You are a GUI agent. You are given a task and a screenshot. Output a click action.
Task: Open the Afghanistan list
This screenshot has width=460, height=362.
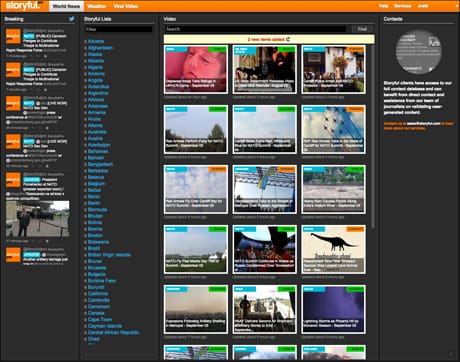[100, 48]
